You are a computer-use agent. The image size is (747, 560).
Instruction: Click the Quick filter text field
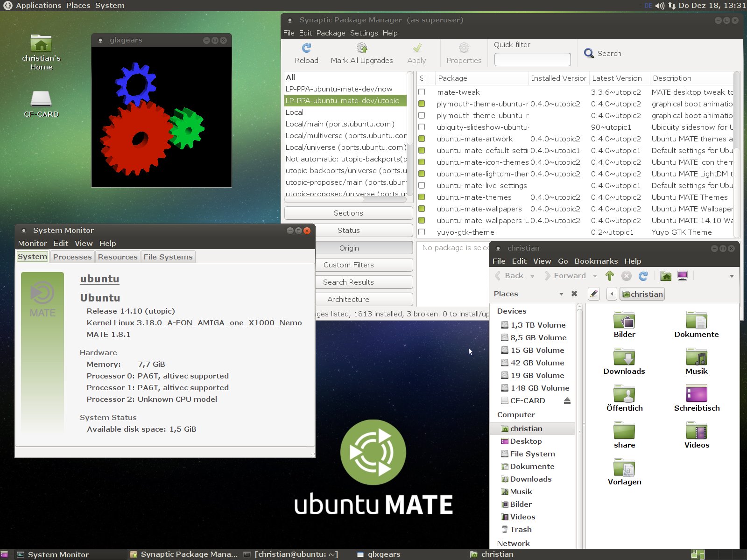click(532, 59)
